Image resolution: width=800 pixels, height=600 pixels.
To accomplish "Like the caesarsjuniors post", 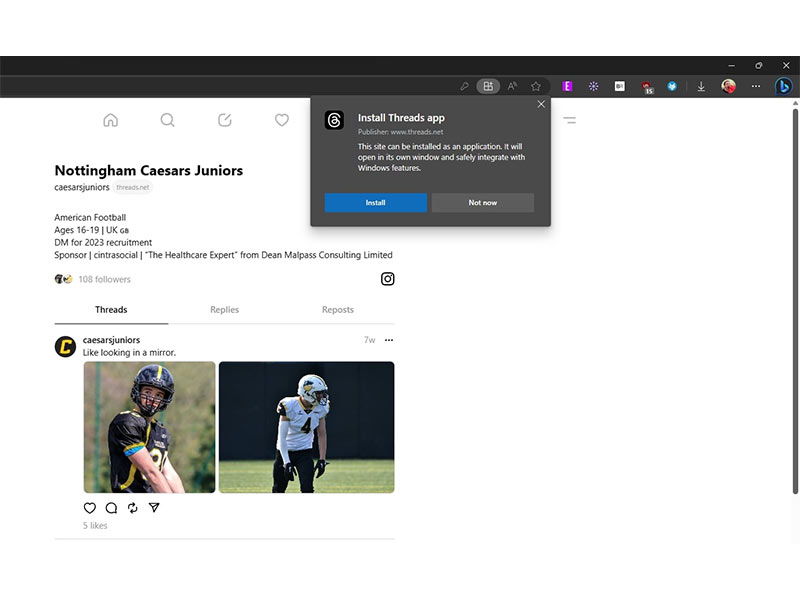I will click(90, 508).
